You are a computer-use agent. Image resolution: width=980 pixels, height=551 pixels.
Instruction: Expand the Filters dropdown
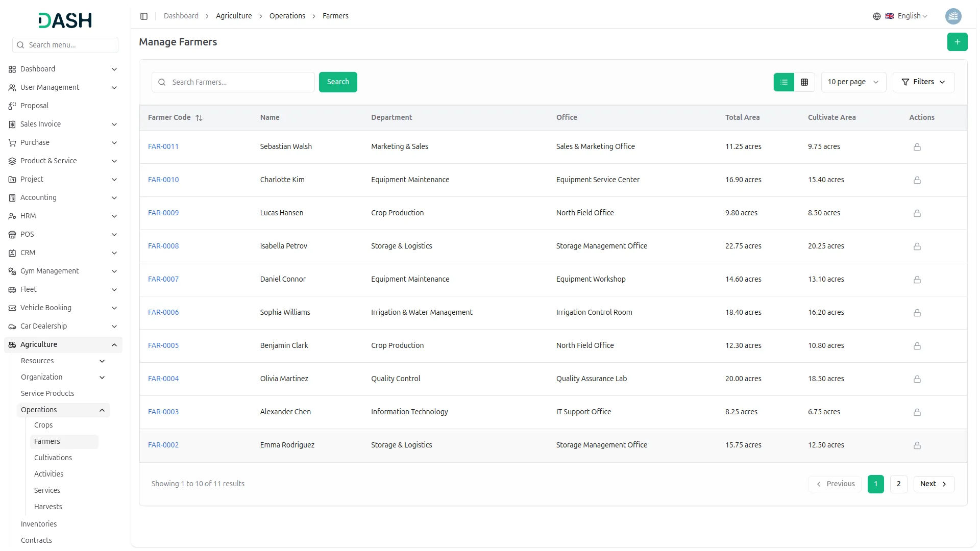click(923, 82)
